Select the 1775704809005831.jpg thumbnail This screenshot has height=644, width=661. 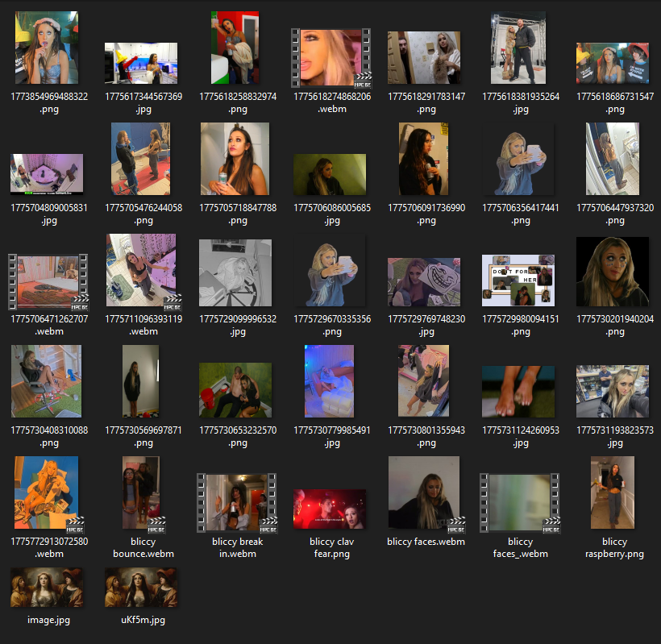47,174
